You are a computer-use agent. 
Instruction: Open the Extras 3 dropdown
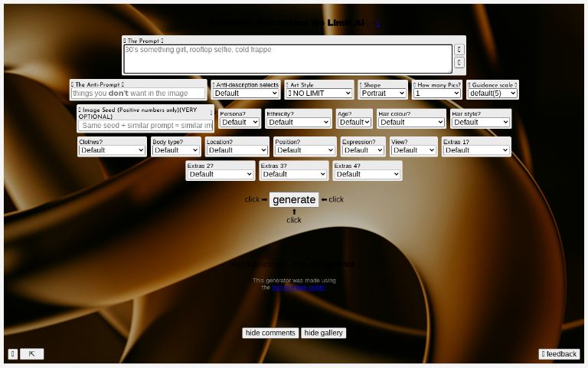[294, 174]
